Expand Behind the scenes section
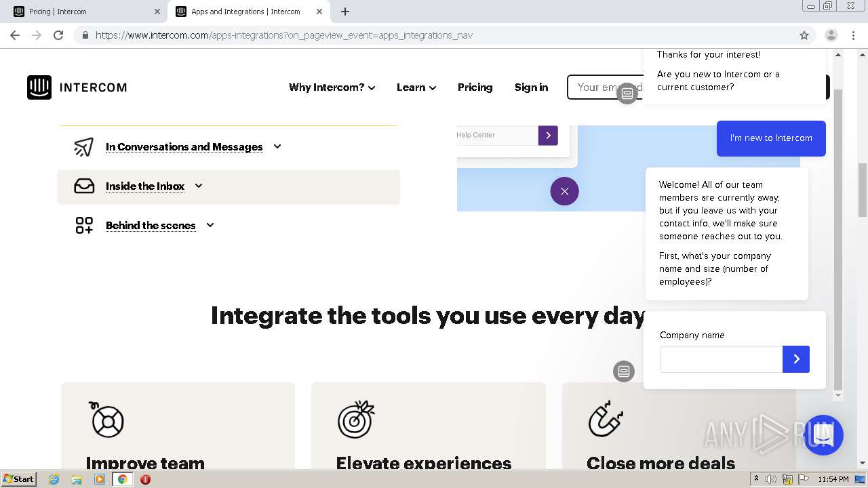This screenshot has height=488, width=868. point(210,225)
